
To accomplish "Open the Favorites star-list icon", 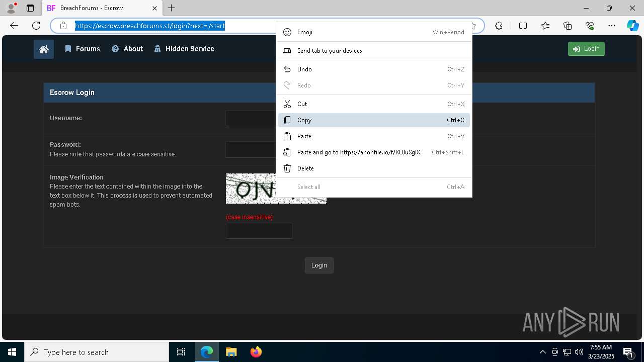I will pyautogui.click(x=545, y=26).
